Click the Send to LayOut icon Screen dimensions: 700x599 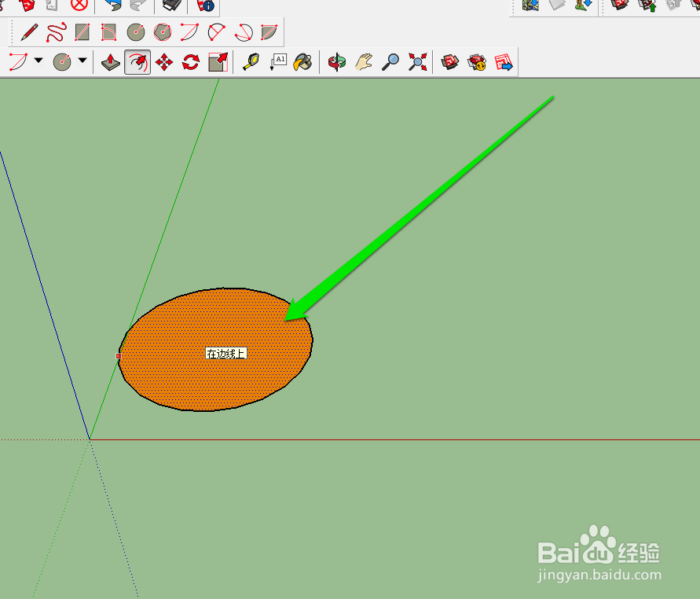[504, 62]
